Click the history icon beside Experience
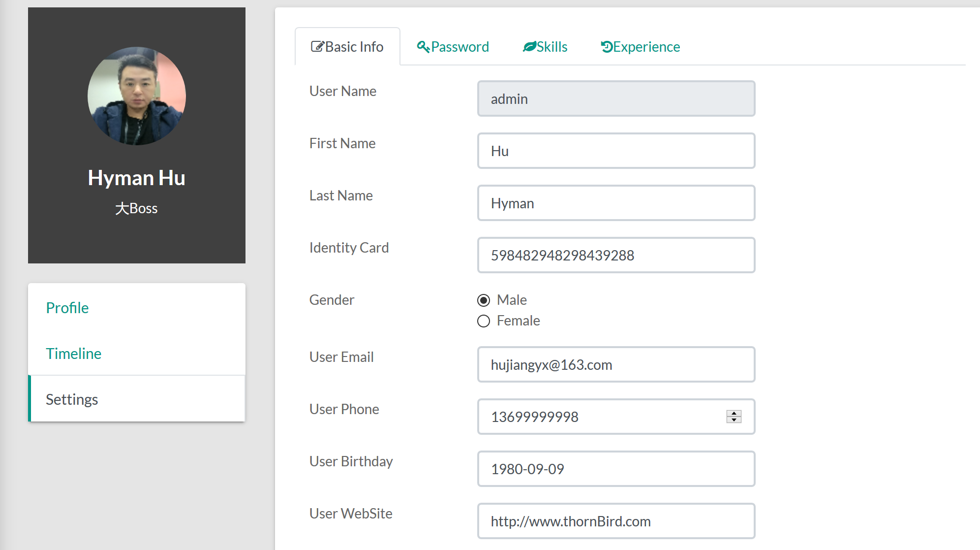The height and width of the screenshot is (550, 980). pyautogui.click(x=606, y=47)
